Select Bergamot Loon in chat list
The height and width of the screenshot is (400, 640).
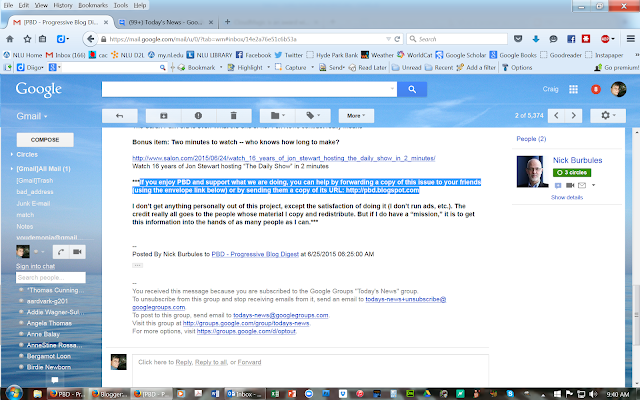(x=49, y=356)
